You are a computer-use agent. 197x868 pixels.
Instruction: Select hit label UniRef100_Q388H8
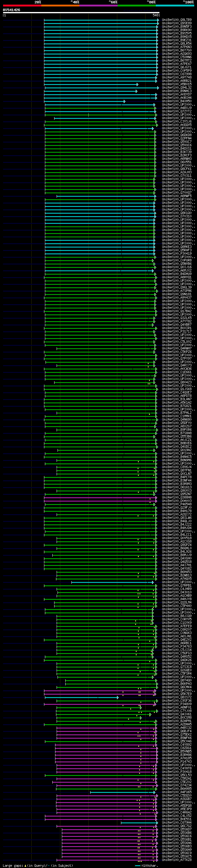(x=176, y=498)
